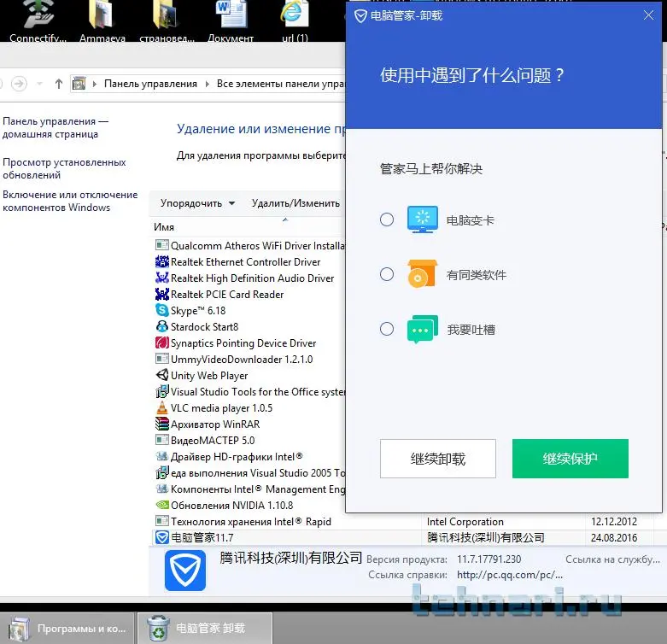Click Удалить/Изменить in the toolbar
667x644 pixels.
pos(295,203)
